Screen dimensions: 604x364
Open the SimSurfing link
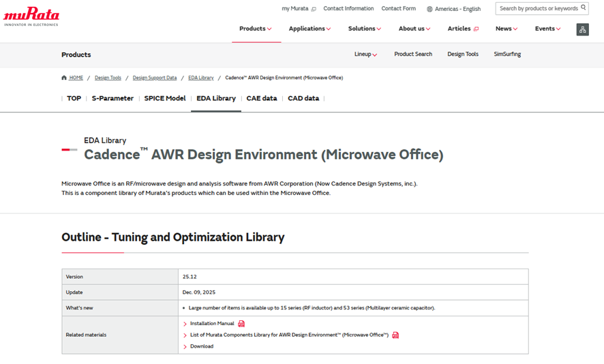tap(507, 55)
